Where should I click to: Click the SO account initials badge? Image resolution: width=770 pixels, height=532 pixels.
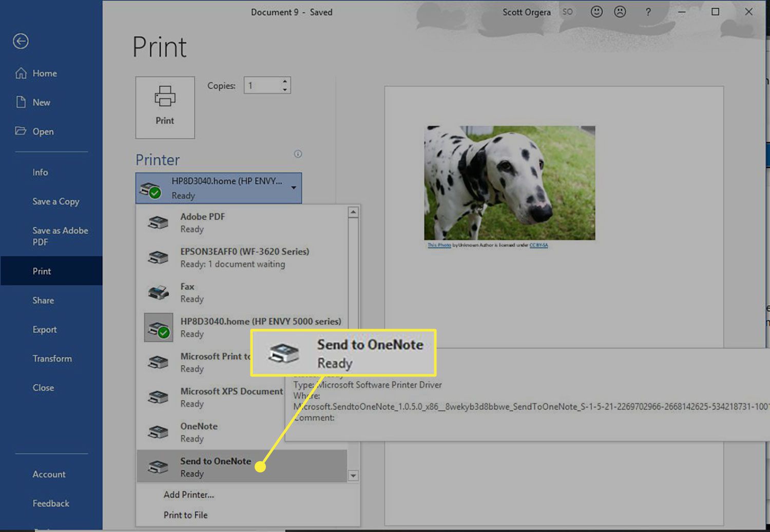[x=567, y=12]
